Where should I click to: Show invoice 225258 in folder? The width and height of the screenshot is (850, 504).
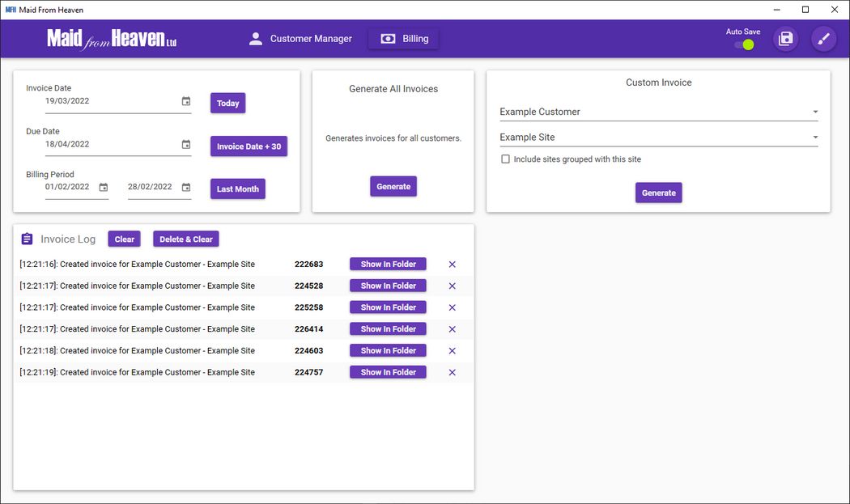pyautogui.click(x=388, y=307)
